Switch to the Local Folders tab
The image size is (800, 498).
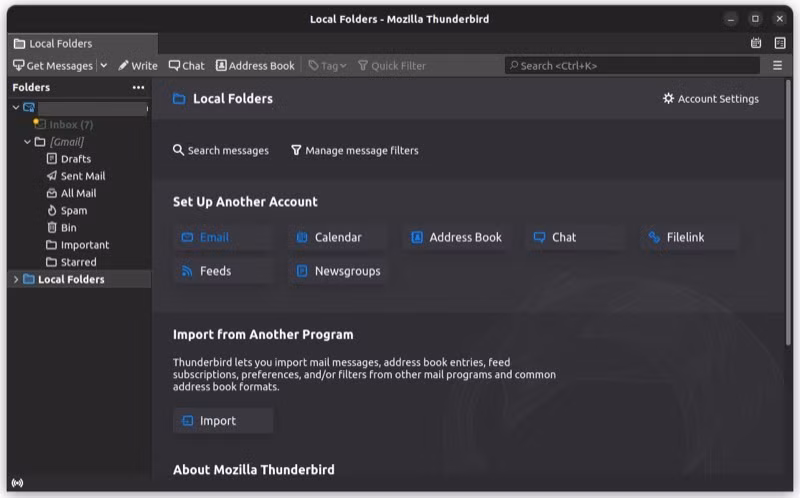pyautogui.click(x=83, y=44)
